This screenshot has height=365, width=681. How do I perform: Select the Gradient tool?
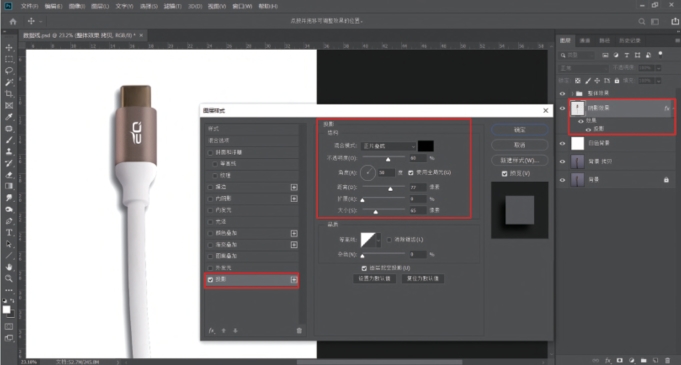click(9, 186)
